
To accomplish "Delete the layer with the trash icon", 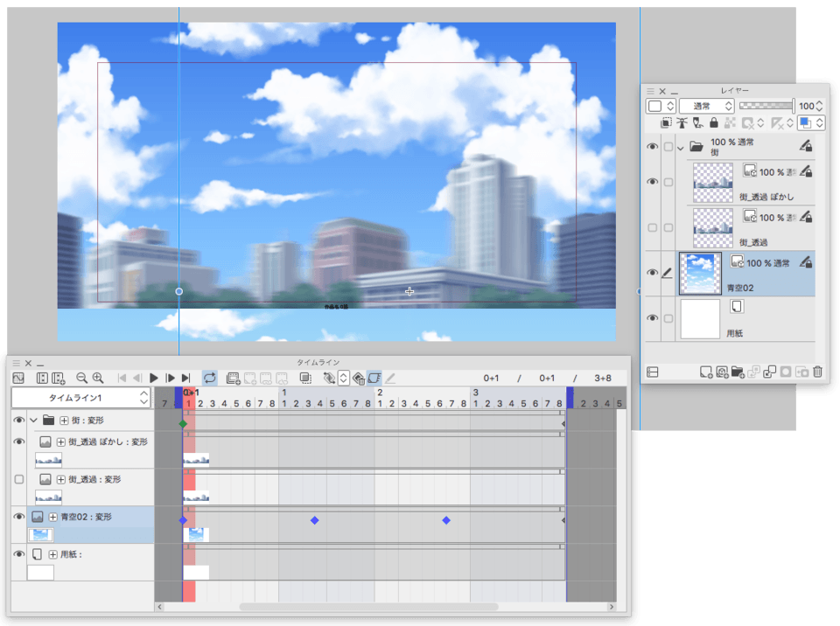I will coord(817,372).
